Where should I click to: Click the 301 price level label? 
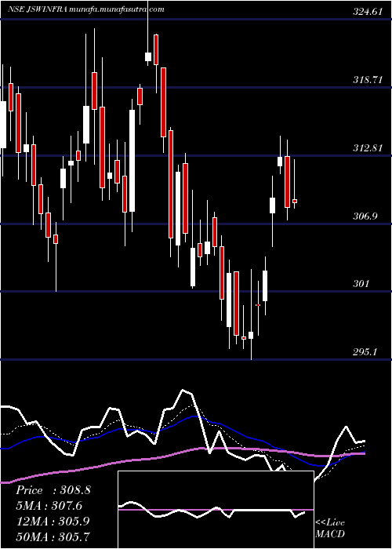[x=361, y=283]
